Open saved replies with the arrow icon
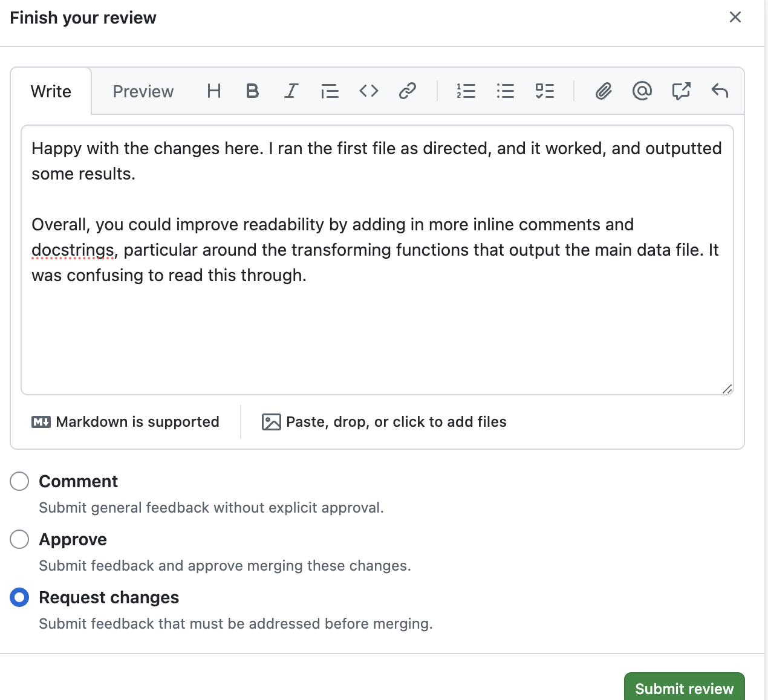 [719, 91]
